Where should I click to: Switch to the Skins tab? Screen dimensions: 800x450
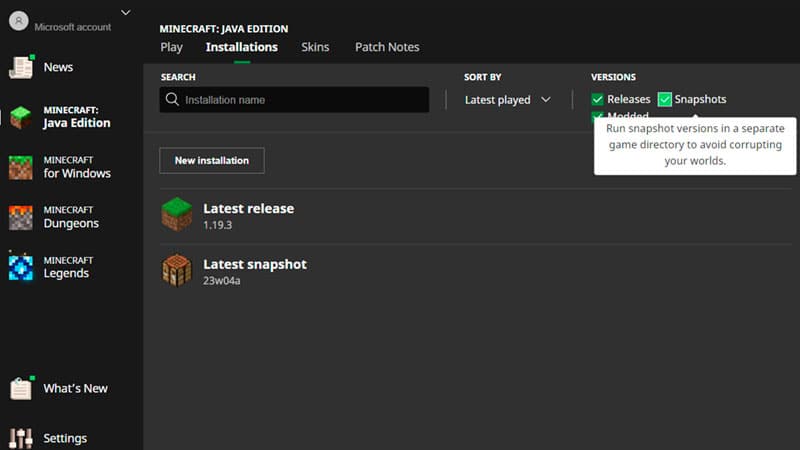315,47
